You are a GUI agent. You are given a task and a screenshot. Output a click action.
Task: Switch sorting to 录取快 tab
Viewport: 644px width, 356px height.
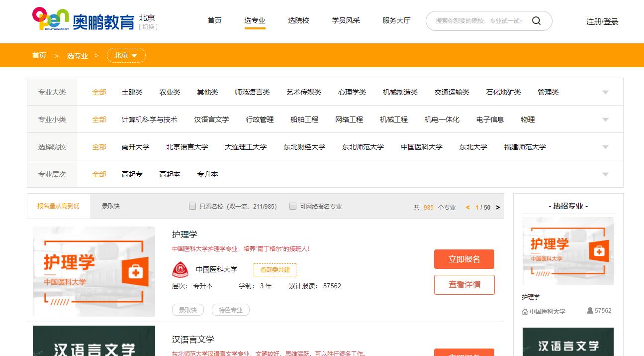pos(109,206)
